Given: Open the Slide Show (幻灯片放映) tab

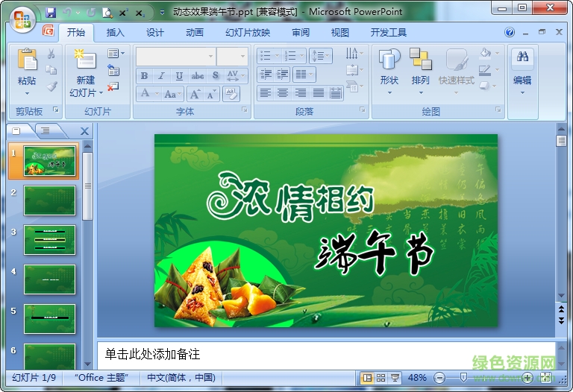Looking at the screenshot, I should tap(248, 33).
